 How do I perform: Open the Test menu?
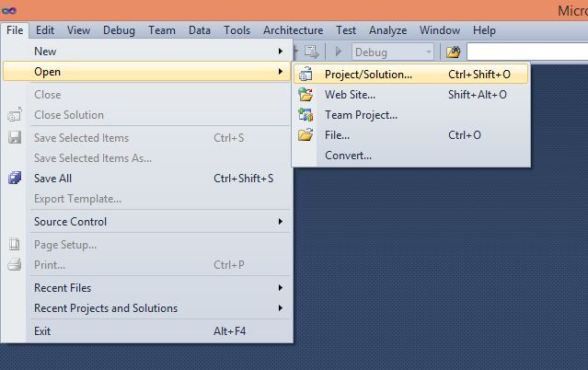point(346,30)
